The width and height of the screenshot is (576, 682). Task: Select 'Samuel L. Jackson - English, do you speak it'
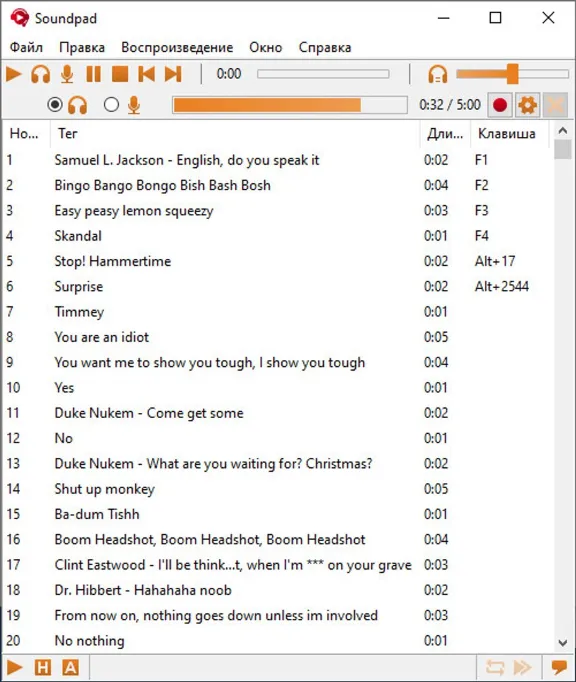[x=278, y=160]
